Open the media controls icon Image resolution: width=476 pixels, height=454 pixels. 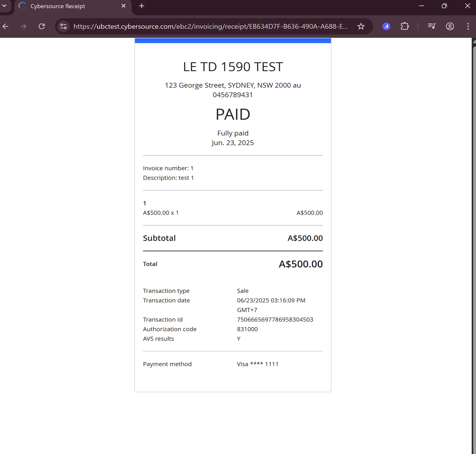point(432,26)
